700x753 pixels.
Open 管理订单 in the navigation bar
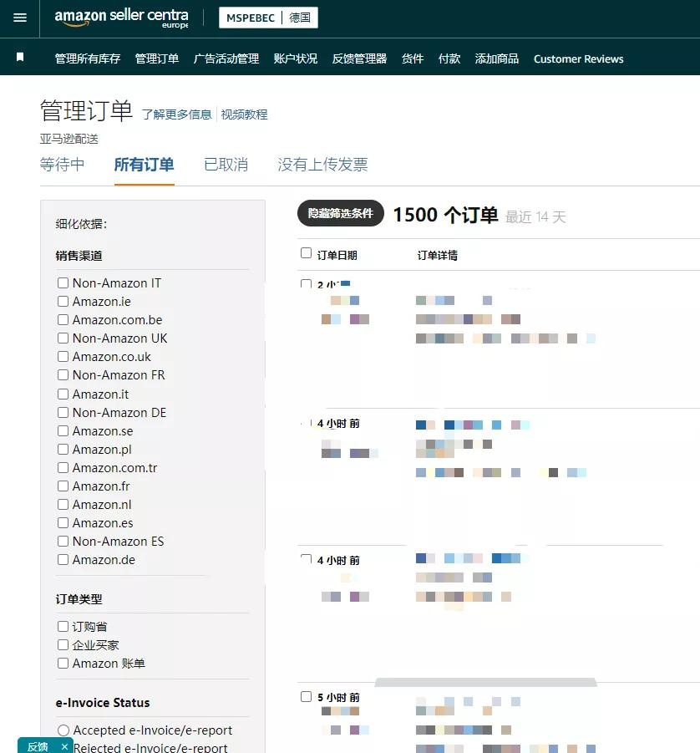click(x=157, y=59)
